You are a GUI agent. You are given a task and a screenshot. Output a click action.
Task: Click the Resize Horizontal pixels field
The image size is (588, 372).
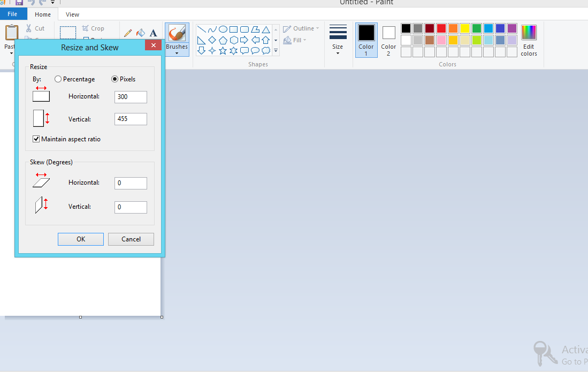tap(131, 97)
